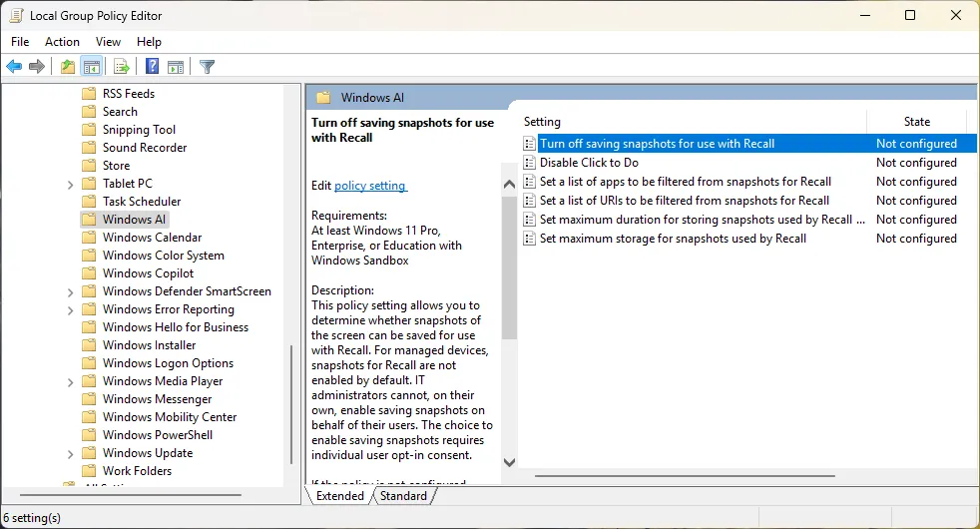The width and height of the screenshot is (980, 529).
Task: Open Help via the question mark icon
Action: pos(152,66)
